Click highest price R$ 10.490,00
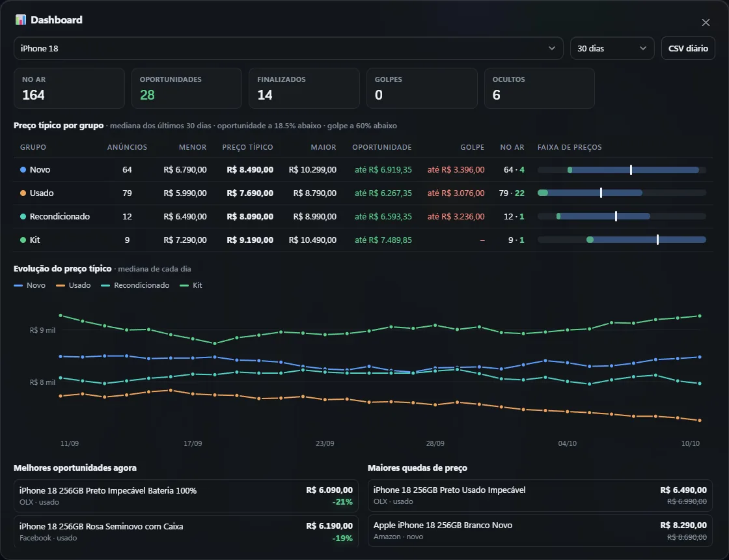The height and width of the screenshot is (560, 729). tap(312, 240)
